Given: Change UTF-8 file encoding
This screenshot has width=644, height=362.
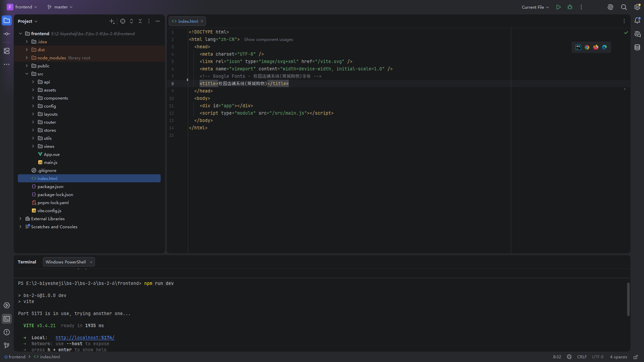Looking at the screenshot, I should click(598, 357).
